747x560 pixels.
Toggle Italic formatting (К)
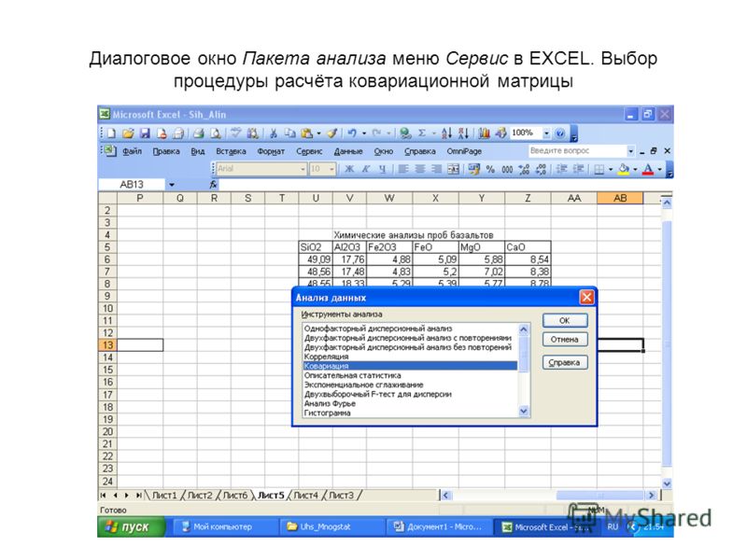pyautogui.click(x=366, y=169)
